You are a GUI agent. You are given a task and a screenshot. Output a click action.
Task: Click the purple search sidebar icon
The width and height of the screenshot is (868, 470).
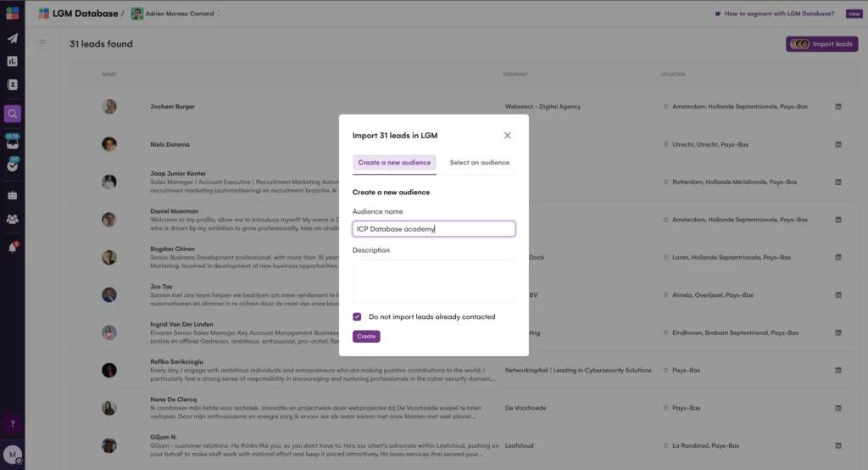click(12, 114)
